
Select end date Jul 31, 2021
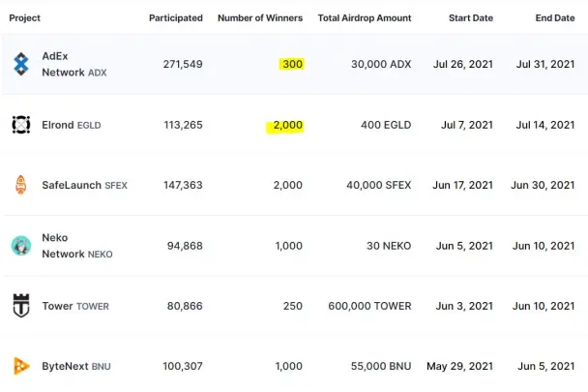(x=545, y=64)
